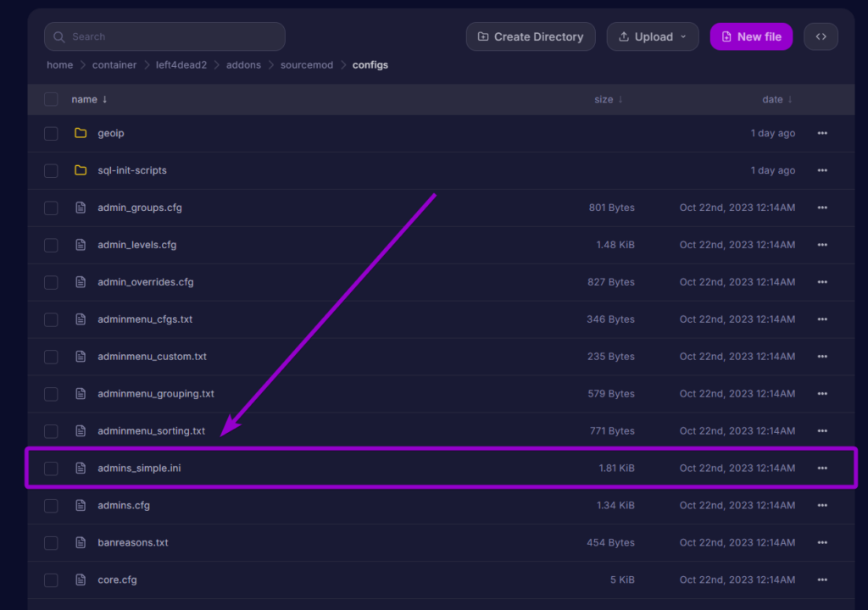
Task: Click the file icon next to admins_simple.ini
Action: [81, 468]
